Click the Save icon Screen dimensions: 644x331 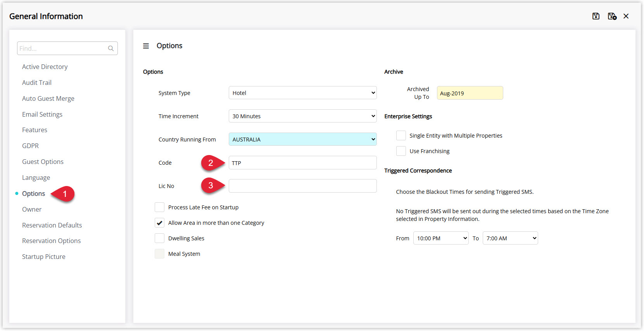click(x=596, y=16)
